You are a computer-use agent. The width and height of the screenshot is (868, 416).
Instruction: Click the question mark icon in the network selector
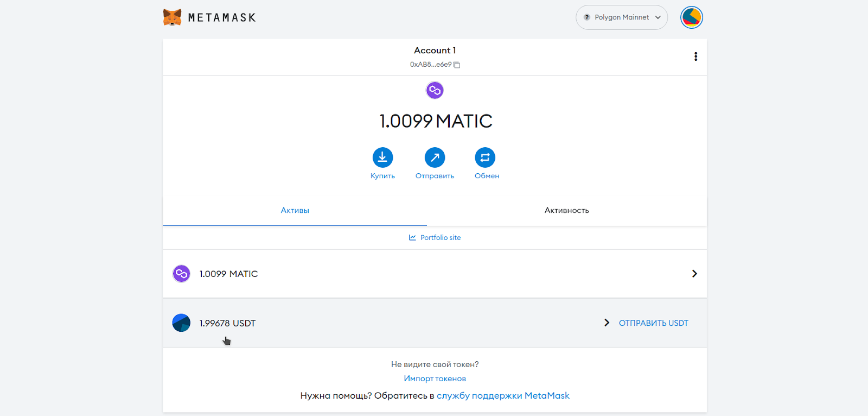[x=586, y=17]
